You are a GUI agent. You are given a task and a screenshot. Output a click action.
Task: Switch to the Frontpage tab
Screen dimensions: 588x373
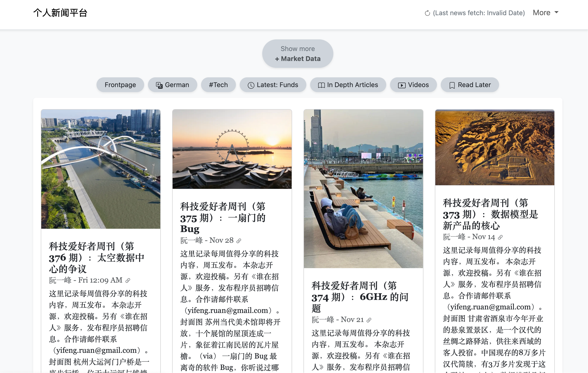[120, 85]
